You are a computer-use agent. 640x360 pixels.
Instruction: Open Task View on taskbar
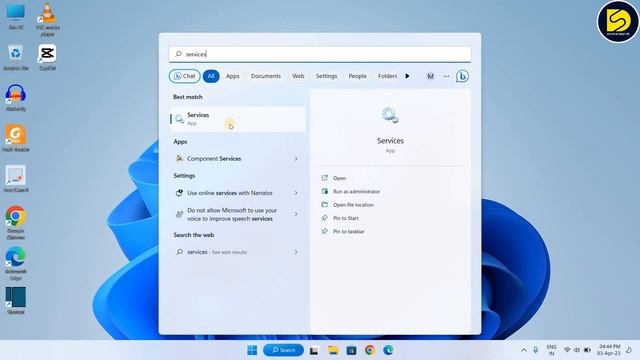pos(314,350)
